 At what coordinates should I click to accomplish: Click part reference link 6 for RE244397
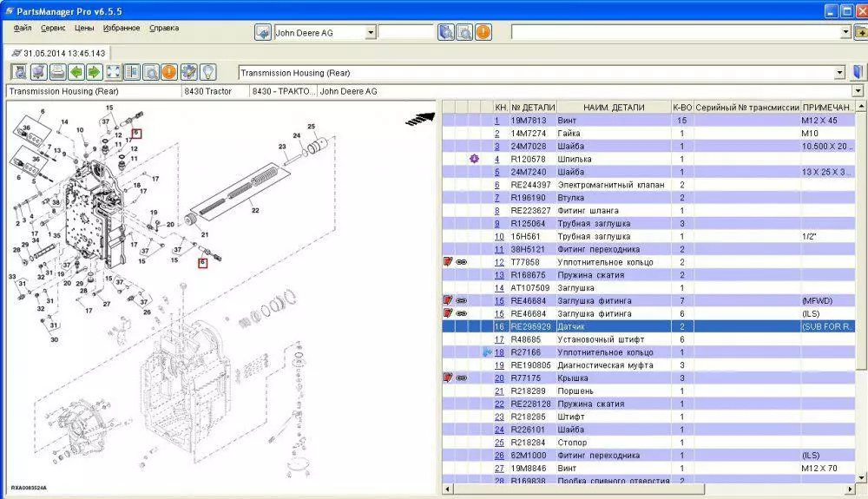tap(497, 185)
